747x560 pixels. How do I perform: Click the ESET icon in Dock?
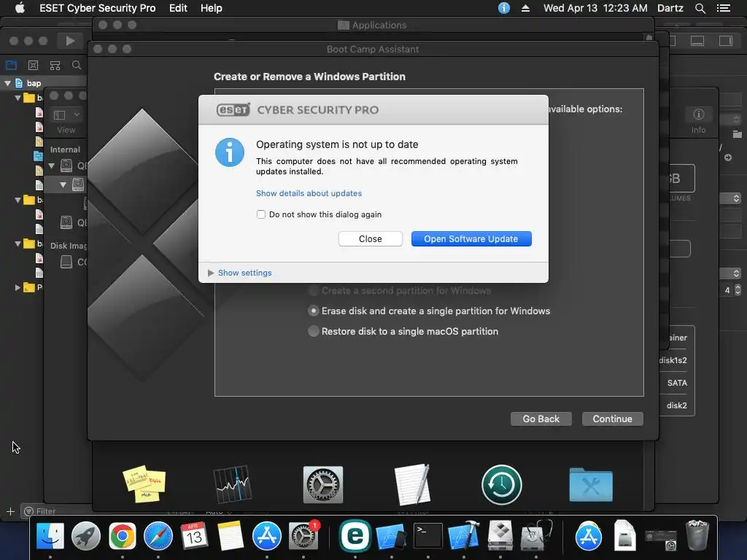pyautogui.click(x=355, y=536)
